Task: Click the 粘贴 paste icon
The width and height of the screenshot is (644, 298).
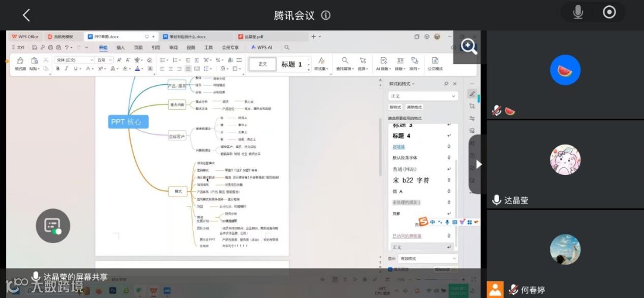Action: 35,60
